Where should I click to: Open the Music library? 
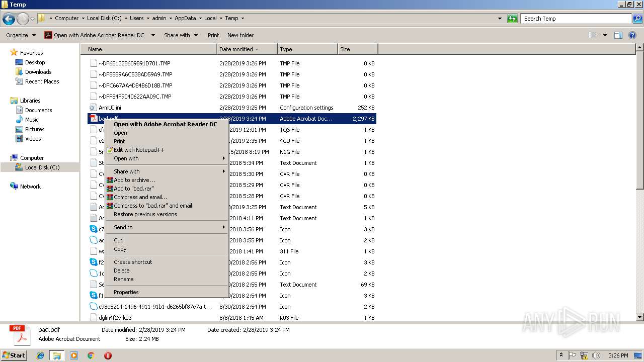(32, 120)
